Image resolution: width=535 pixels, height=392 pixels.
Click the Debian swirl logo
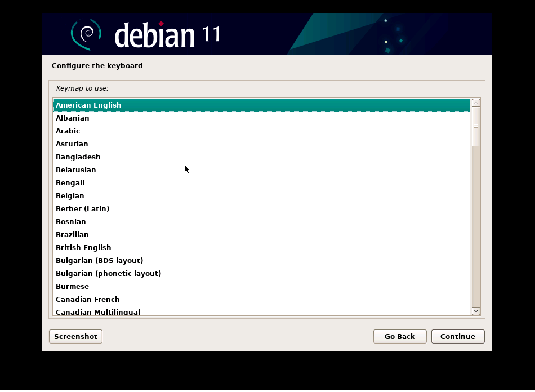[x=86, y=33]
